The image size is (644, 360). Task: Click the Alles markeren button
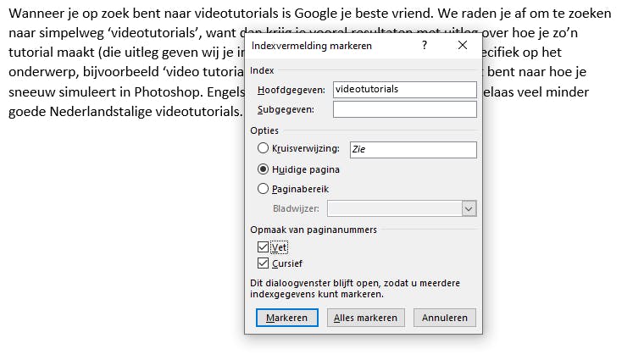pos(365,318)
